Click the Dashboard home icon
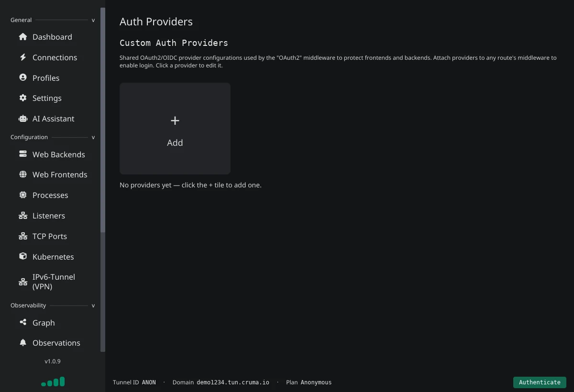The width and height of the screenshot is (574, 392). 23,37
